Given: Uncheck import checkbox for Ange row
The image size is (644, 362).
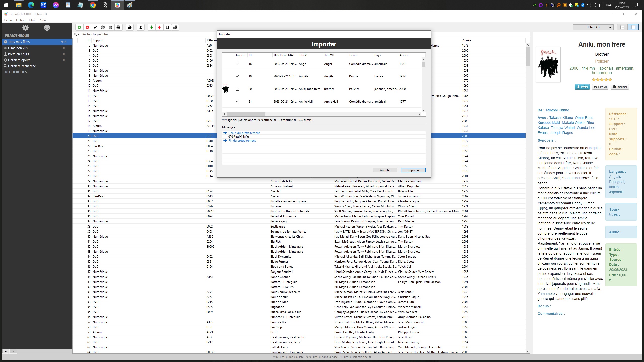Looking at the screenshot, I should [x=237, y=64].
